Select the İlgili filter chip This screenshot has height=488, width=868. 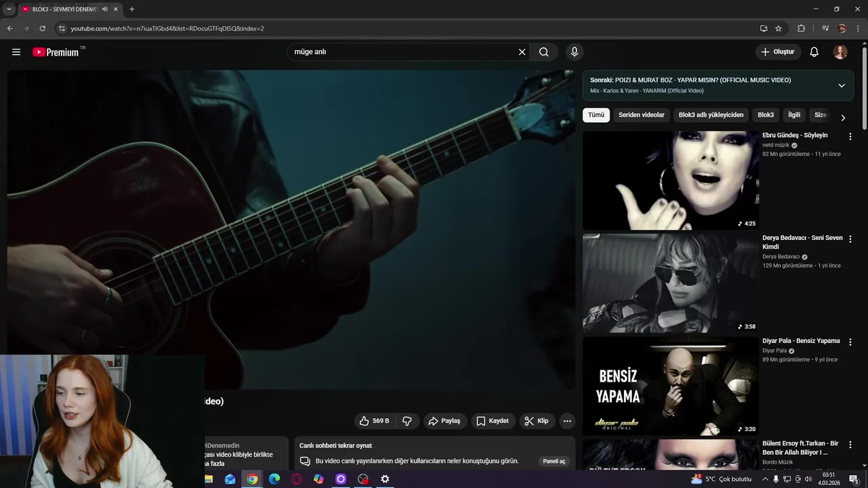794,115
